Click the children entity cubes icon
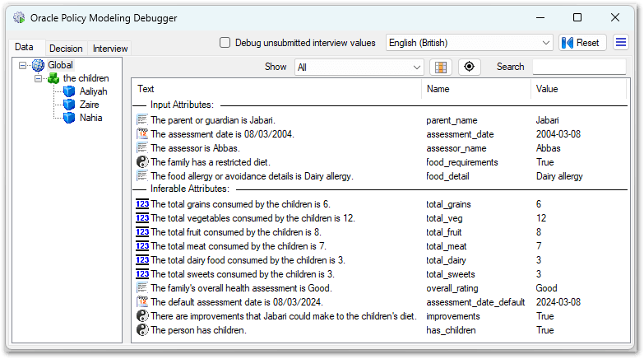 pyautogui.click(x=53, y=78)
